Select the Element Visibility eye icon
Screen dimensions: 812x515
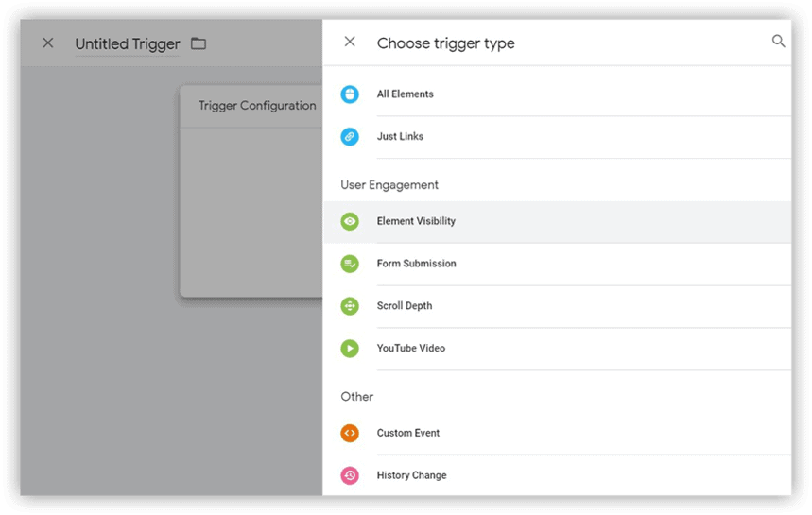coord(350,221)
